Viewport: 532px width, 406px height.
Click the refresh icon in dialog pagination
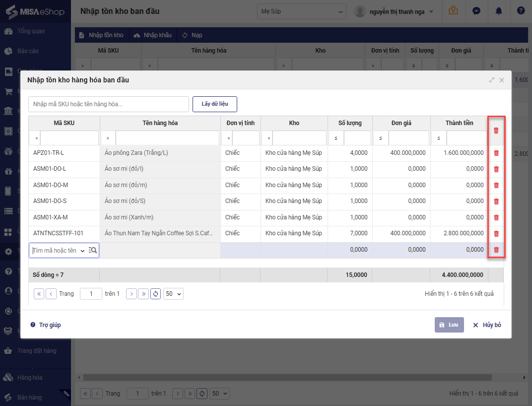pos(156,294)
